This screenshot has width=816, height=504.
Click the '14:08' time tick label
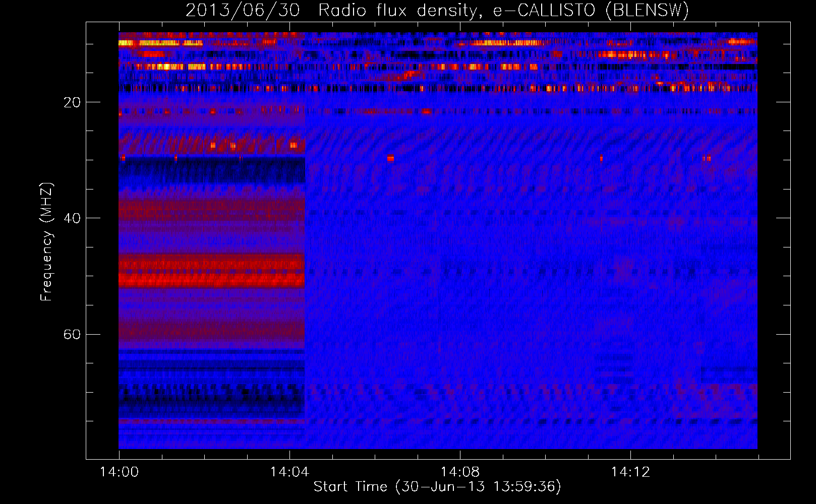tap(460, 472)
